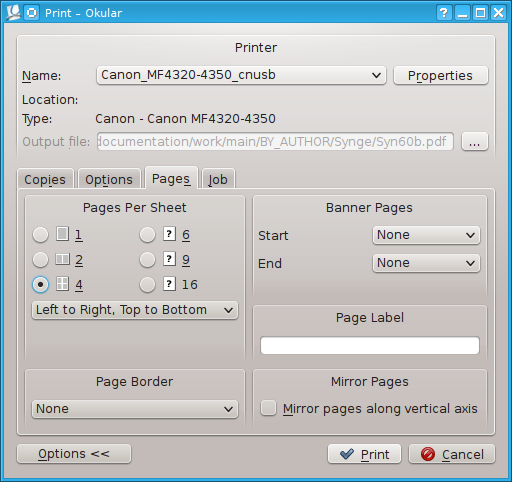Click the four-page grid layout icon
The height and width of the screenshot is (482, 512).
[62, 284]
